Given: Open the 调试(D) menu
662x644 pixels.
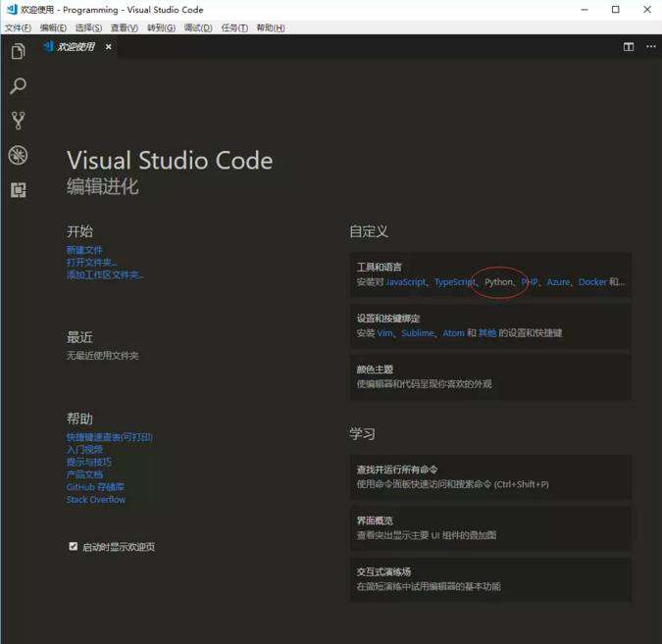Looking at the screenshot, I should [198, 27].
